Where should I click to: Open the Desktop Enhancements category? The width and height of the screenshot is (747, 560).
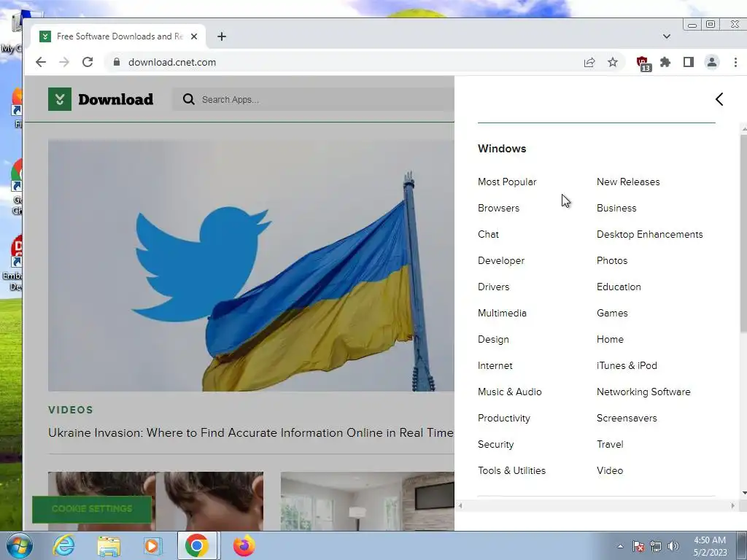(650, 234)
